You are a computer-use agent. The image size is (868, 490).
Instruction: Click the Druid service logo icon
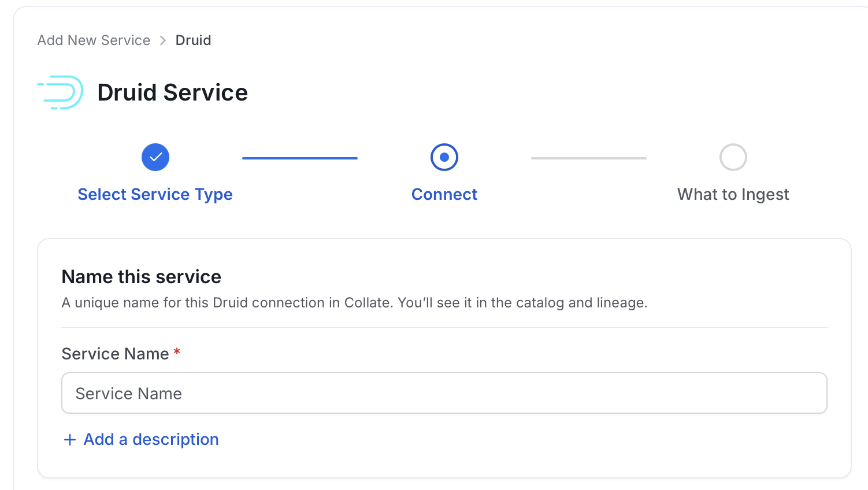coord(60,92)
